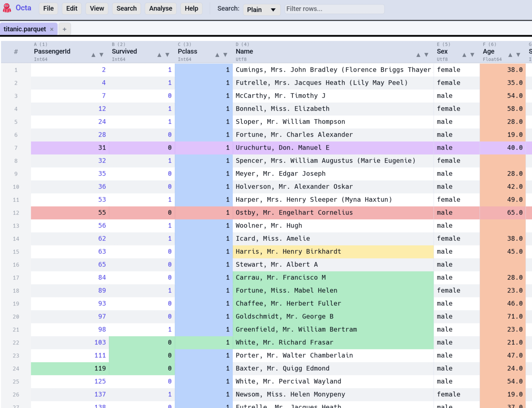This screenshot has height=408, width=532.
Task: Sort PassengerId column ascending
Action: tap(93, 55)
